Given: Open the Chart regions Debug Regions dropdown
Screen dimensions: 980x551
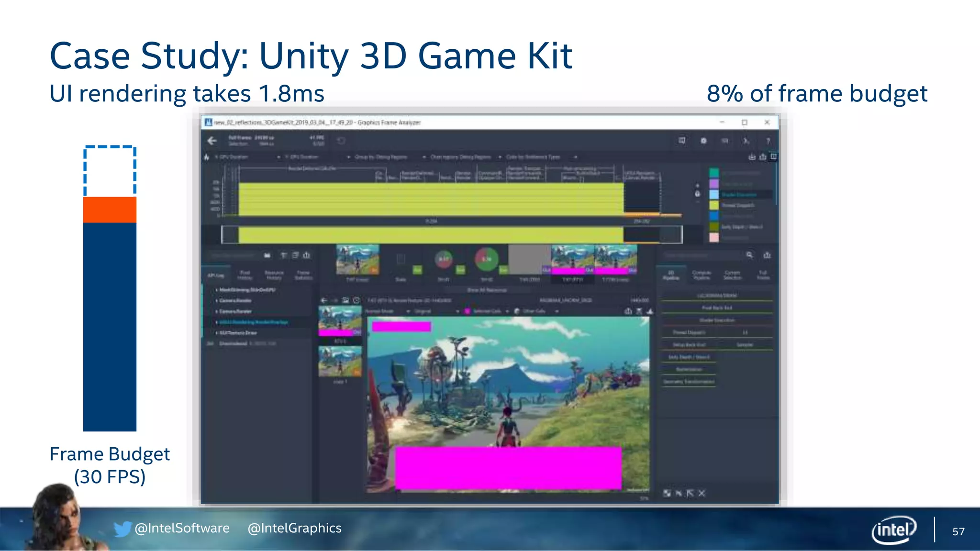Looking at the screenshot, I should coord(466,157).
